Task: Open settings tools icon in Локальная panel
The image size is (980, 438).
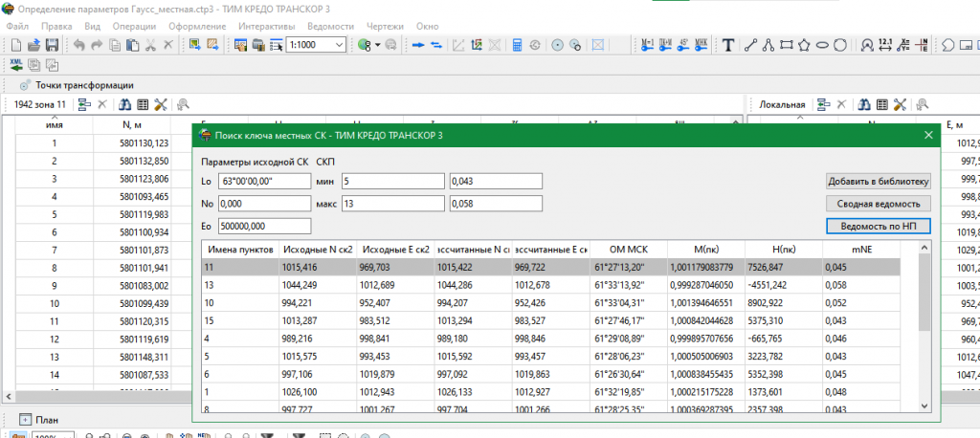Action: [899, 104]
